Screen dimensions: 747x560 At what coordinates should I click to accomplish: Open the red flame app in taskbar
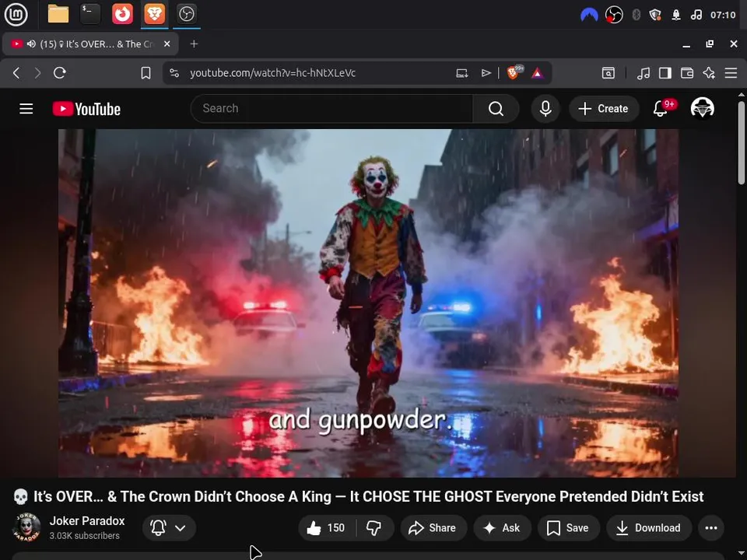(122, 14)
